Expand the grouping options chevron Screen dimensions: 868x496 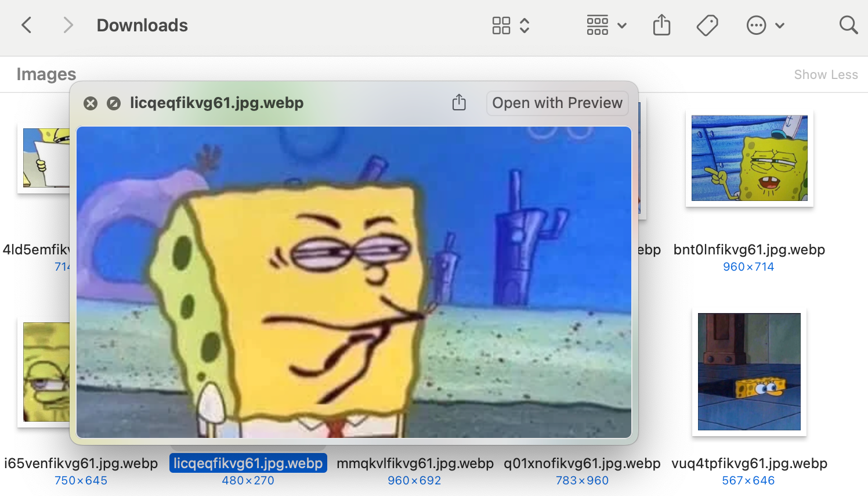[622, 26]
